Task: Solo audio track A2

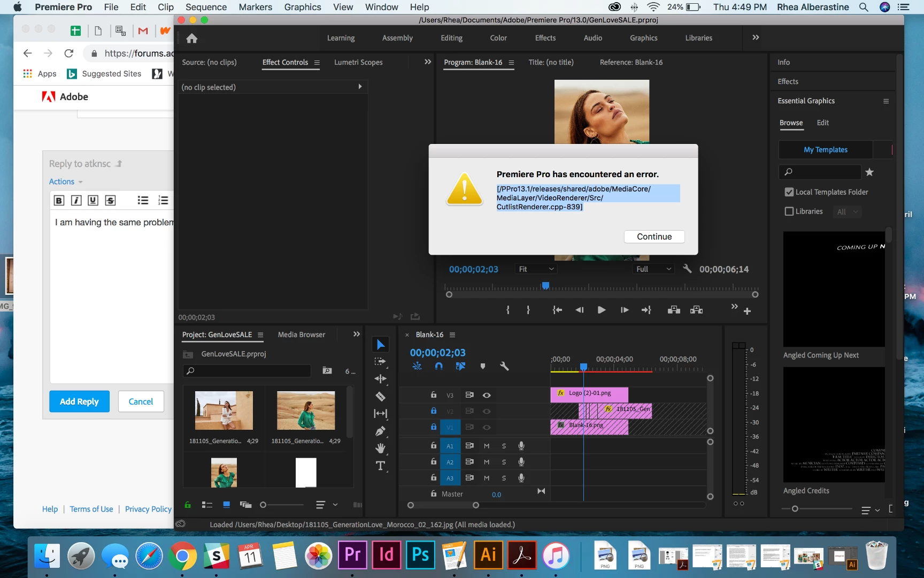Action: pyautogui.click(x=504, y=462)
